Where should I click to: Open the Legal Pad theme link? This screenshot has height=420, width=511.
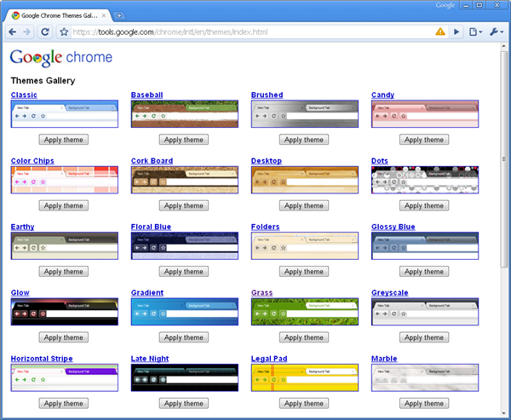tap(269, 359)
